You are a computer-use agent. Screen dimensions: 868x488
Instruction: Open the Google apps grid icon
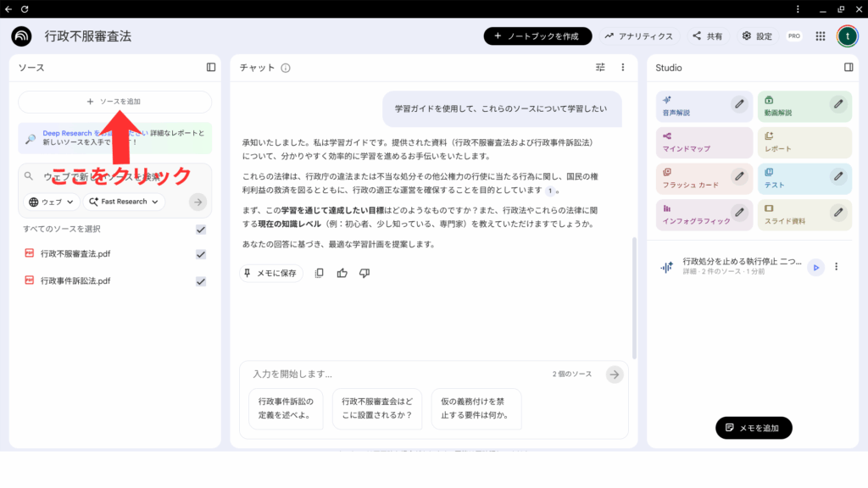[x=820, y=36]
